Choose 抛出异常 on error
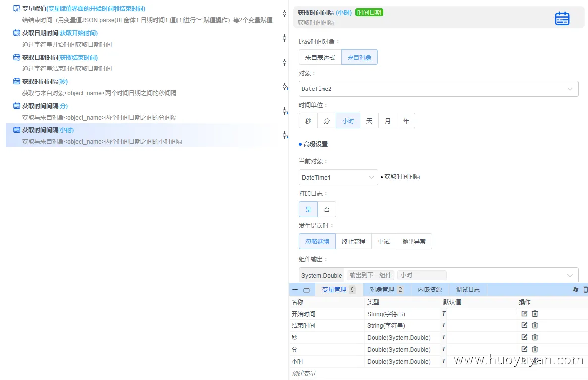Viewport: 588px width, 380px height. [414, 241]
